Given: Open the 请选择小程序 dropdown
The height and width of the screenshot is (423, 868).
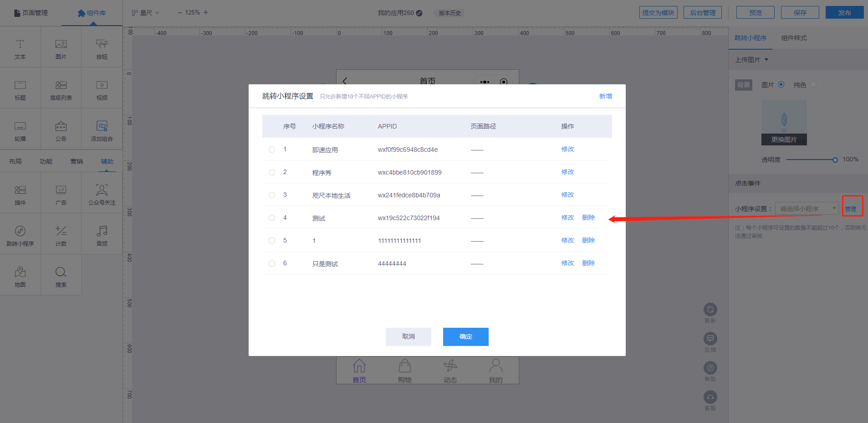Looking at the screenshot, I should (807, 208).
